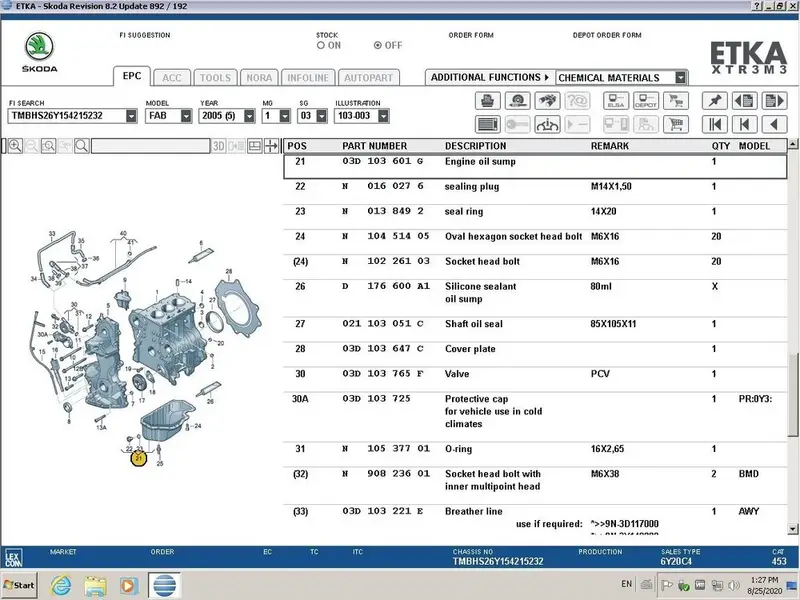The width and height of the screenshot is (800, 600).
Task: Click parts list scroll down arrow
Action: [x=792, y=529]
